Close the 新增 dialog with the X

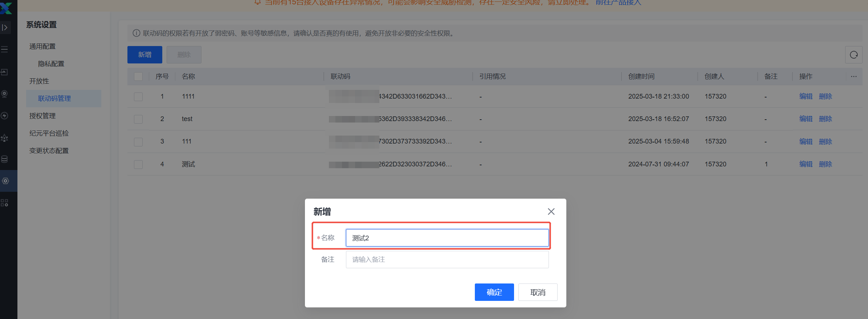coord(551,212)
